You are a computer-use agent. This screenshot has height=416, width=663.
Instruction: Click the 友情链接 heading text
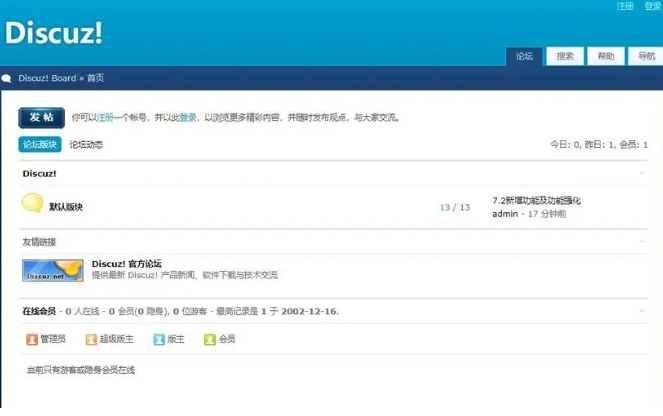39,242
